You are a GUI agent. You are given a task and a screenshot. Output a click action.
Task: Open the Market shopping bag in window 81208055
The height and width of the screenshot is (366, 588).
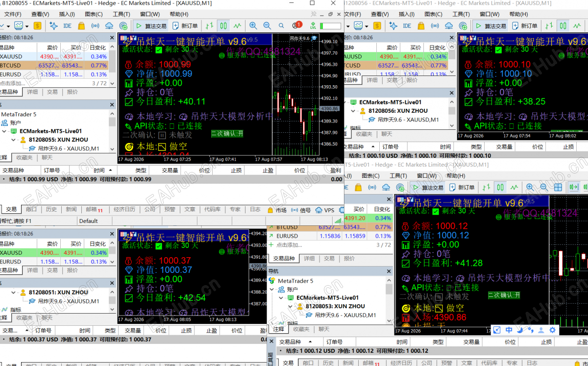pyautogui.click(x=81, y=25)
